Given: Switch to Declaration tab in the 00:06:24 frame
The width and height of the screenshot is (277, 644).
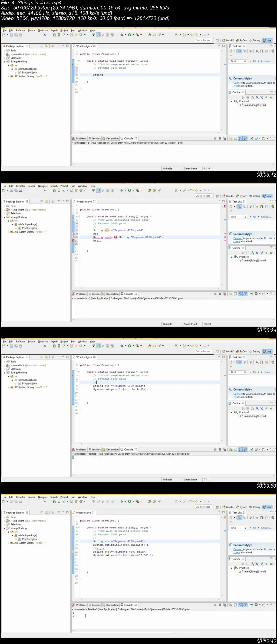Looking at the screenshot, I should point(111,294).
